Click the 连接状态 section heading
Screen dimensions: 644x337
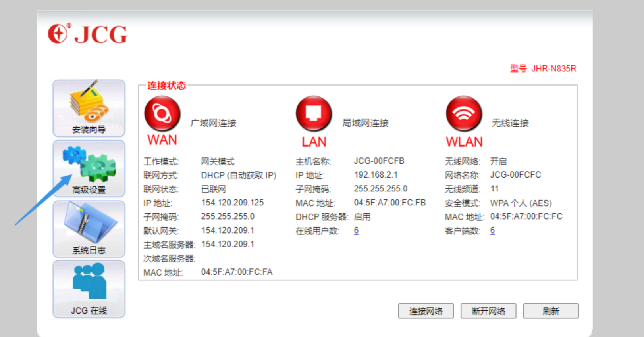coord(166,86)
